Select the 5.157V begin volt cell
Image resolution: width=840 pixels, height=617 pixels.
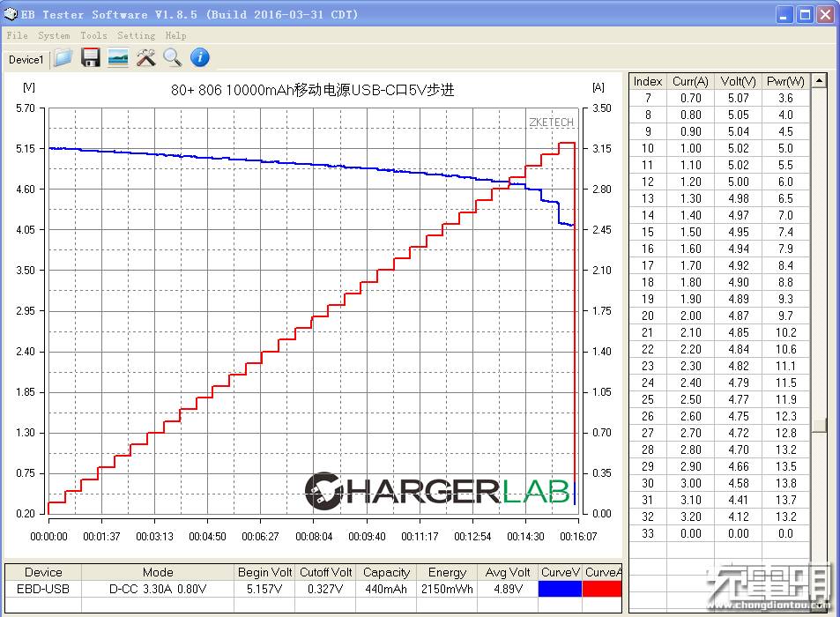click(264, 589)
